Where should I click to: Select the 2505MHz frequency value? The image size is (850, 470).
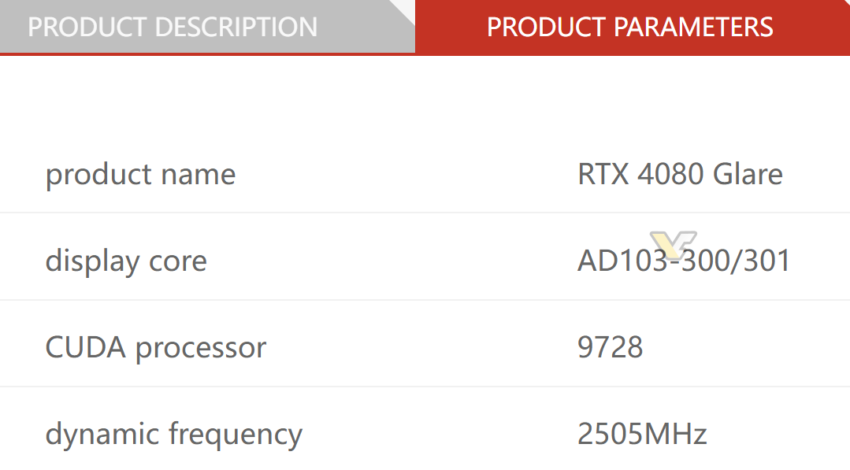pos(642,435)
